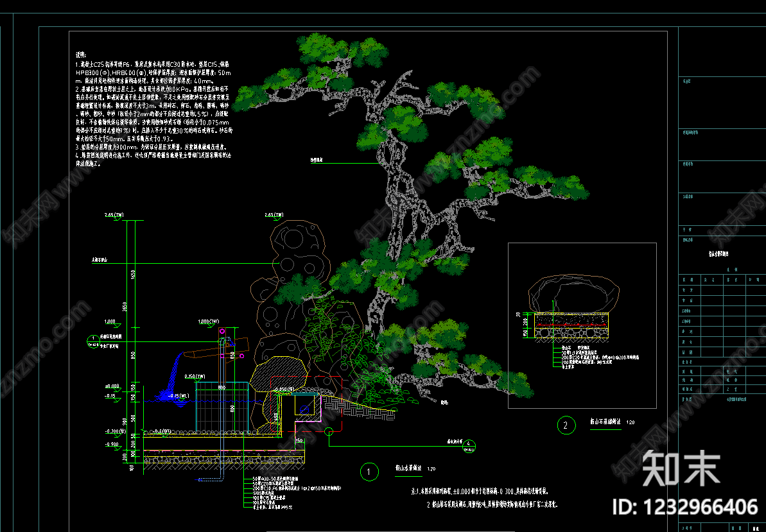Viewport: 766px width, 532px height.
Task: Click the callout circle numbered 4
Action: 469,446
